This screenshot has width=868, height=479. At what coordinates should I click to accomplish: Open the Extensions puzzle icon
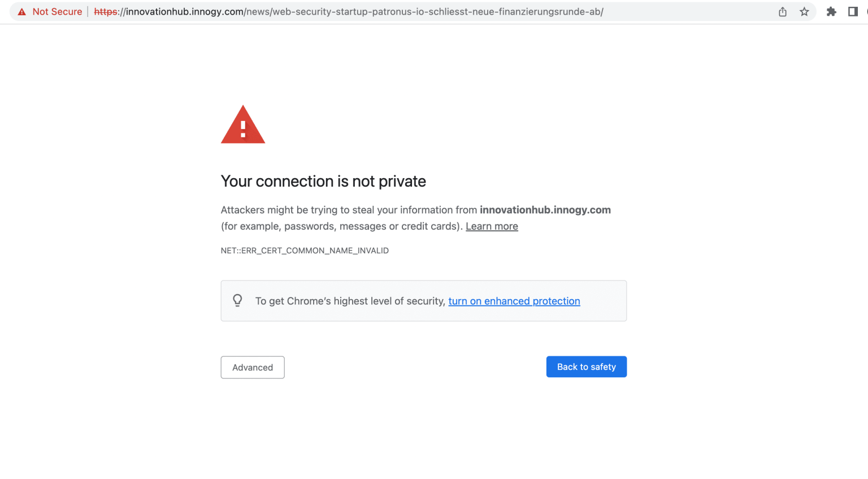click(x=831, y=12)
